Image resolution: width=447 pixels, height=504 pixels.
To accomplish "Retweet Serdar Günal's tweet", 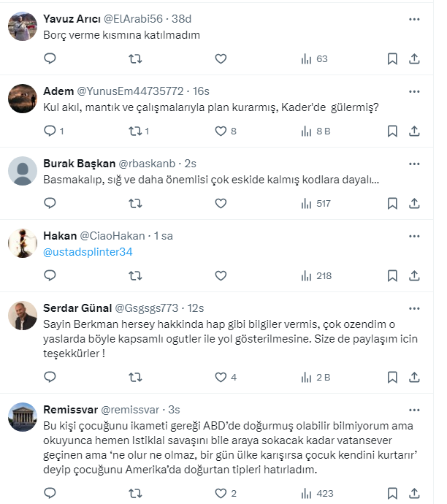I will pos(135,377).
